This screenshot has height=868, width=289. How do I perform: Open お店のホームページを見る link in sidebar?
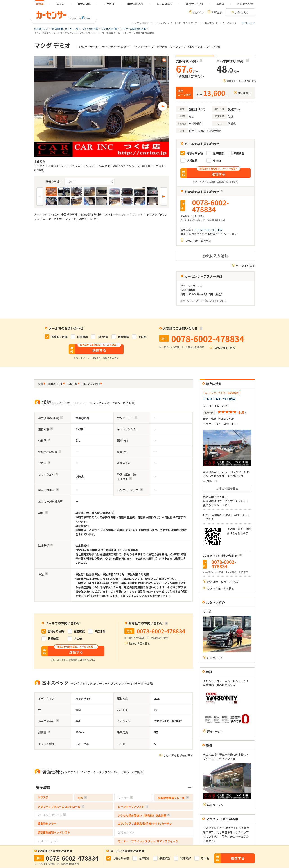pyautogui.click(x=221, y=582)
